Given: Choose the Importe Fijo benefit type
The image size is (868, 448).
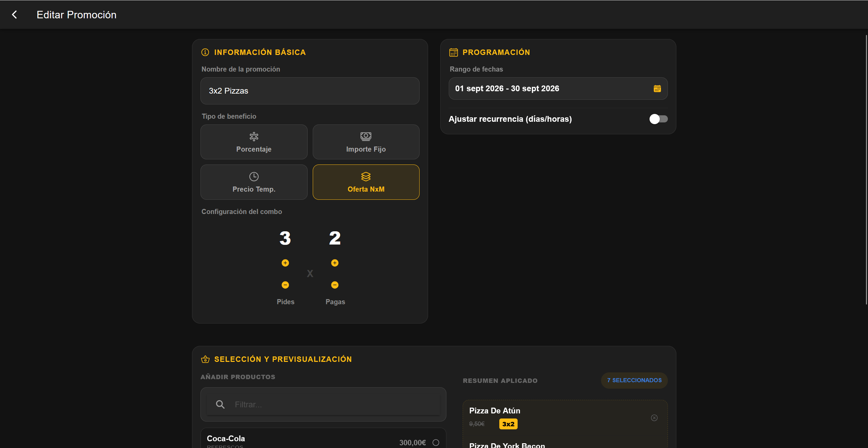Looking at the screenshot, I should [366, 142].
